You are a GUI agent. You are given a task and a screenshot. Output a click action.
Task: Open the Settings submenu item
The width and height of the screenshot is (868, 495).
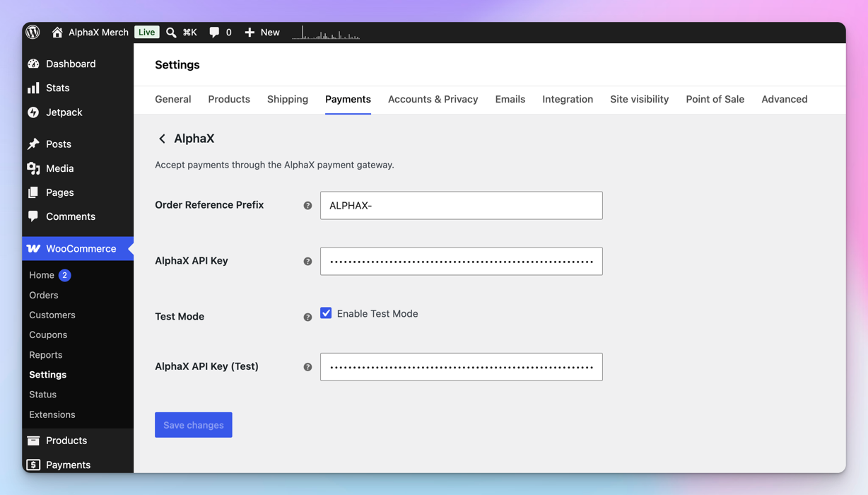click(x=48, y=375)
